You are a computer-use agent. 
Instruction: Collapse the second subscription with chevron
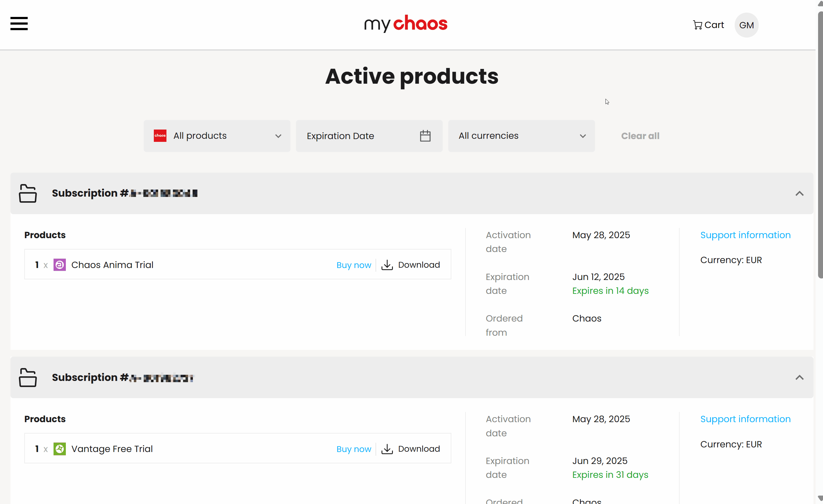pos(799,378)
